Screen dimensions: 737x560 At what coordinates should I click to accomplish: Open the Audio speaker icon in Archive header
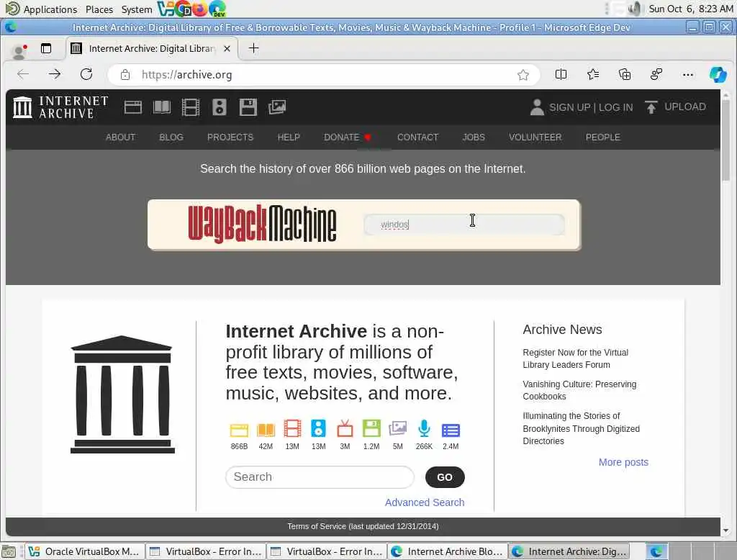[x=219, y=107]
